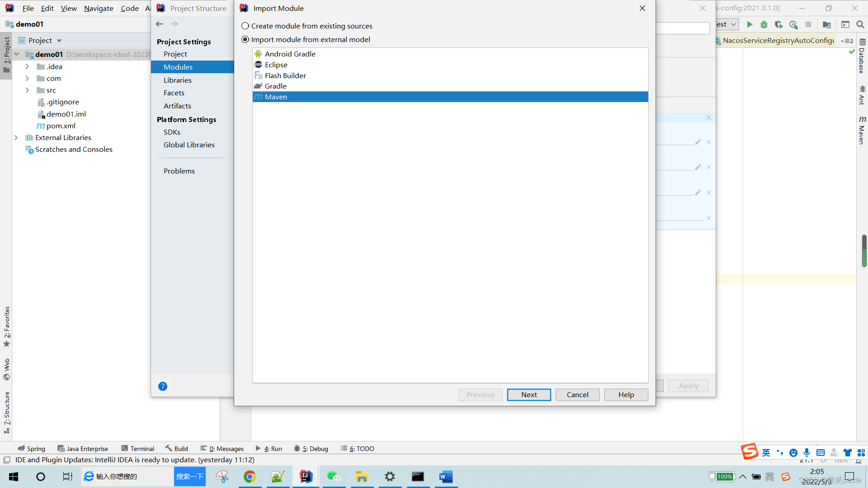868x488 pixels.
Task: Click the Debug bug icon
Action: [764, 24]
